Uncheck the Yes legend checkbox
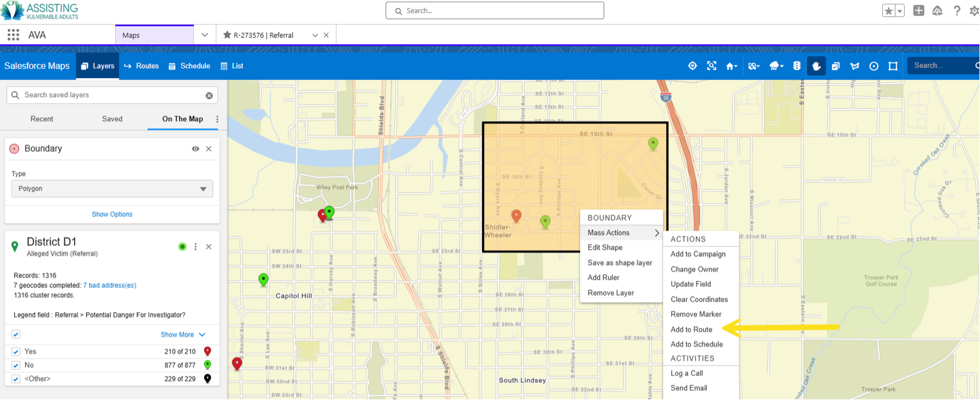980x400 pixels. (x=16, y=352)
